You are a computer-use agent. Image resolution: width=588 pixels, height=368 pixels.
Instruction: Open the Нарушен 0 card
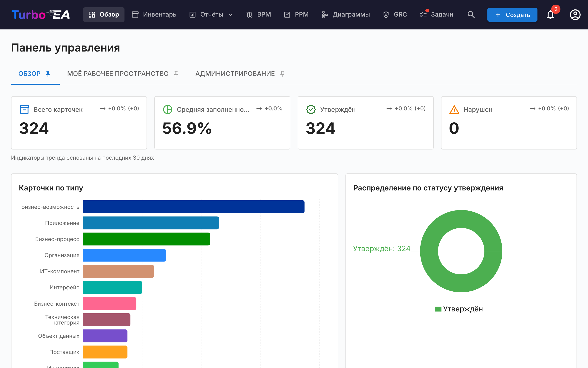pyautogui.click(x=509, y=123)
